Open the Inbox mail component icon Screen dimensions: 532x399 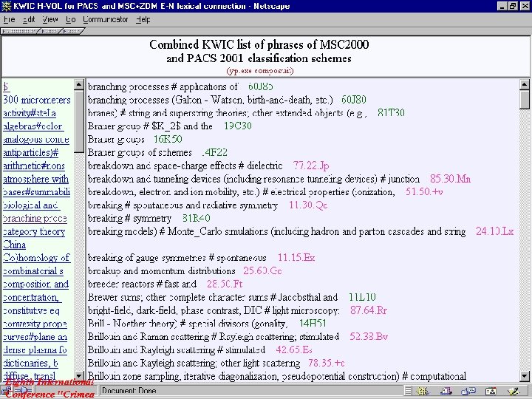click(446, 391)
